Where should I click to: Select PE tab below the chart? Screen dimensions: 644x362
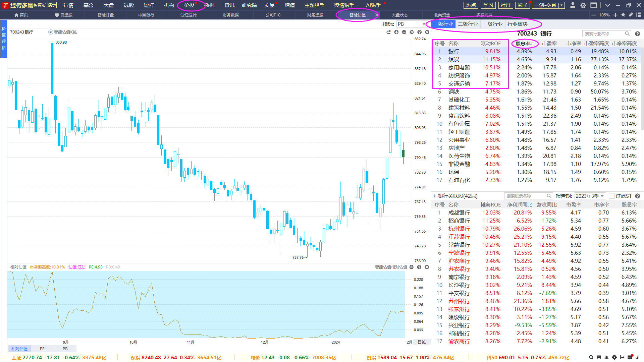point(42,349)
